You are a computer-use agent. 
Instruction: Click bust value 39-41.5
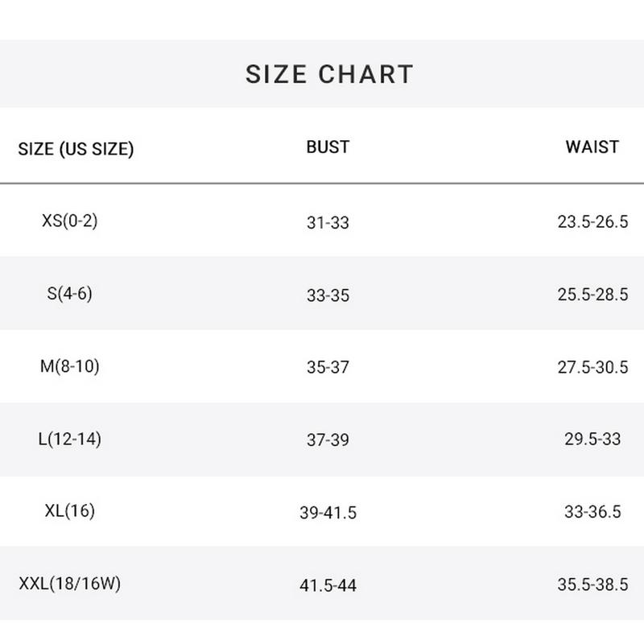[328, 513]
